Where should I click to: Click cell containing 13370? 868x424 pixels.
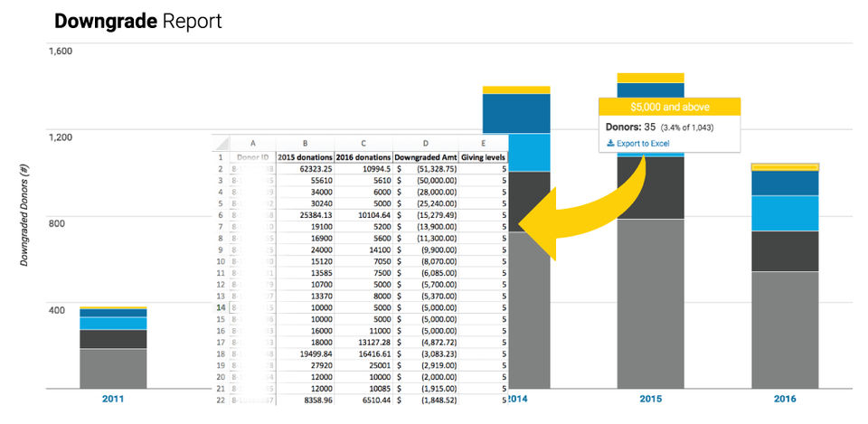tap(305, 296)
